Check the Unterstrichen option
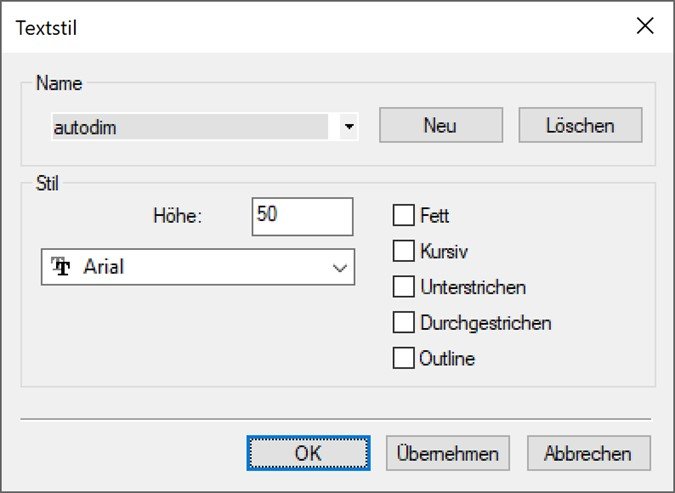This screenshot has height=493, width=675. pos(404,287)
